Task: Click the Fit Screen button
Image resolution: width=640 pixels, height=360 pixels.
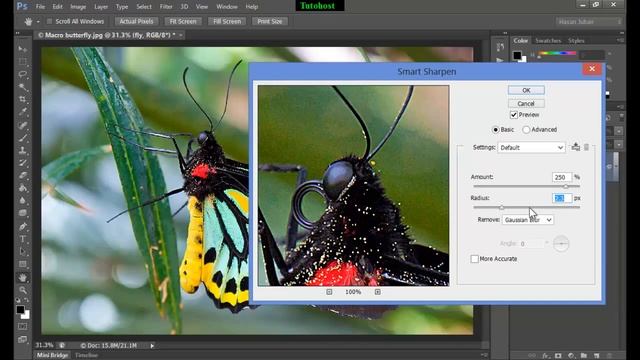Action: (183, 21)
